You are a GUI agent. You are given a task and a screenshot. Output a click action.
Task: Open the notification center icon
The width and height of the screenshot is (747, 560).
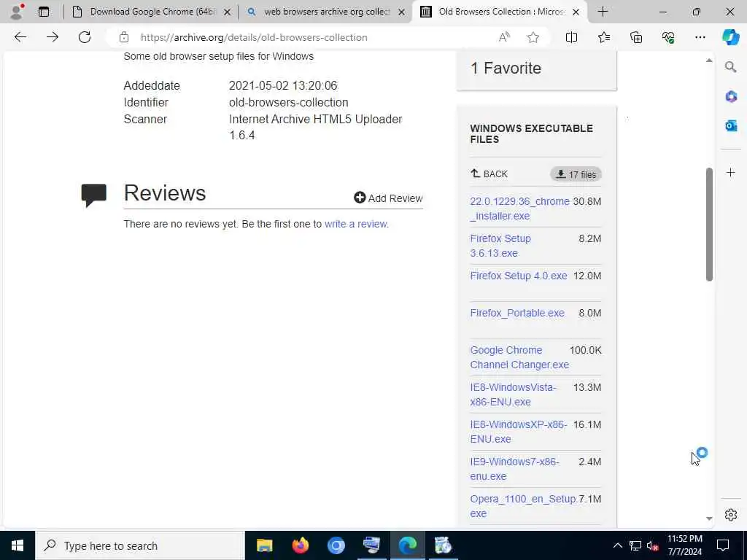pos(723,545)
